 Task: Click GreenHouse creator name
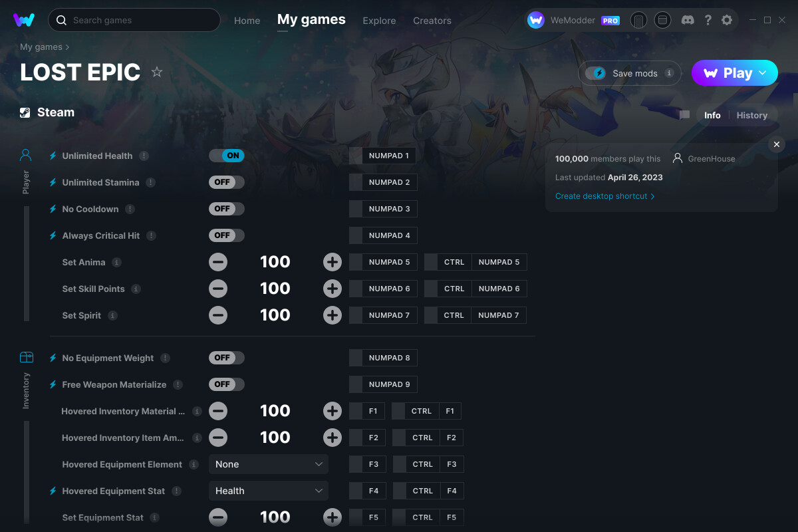pyautogui.click(x=712, y=158)
